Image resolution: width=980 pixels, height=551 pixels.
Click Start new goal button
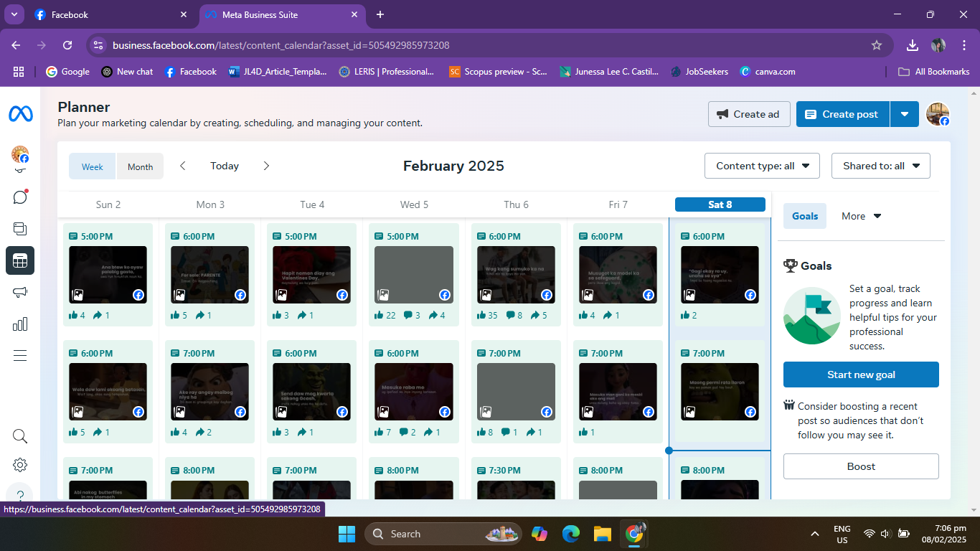point(861,375)
